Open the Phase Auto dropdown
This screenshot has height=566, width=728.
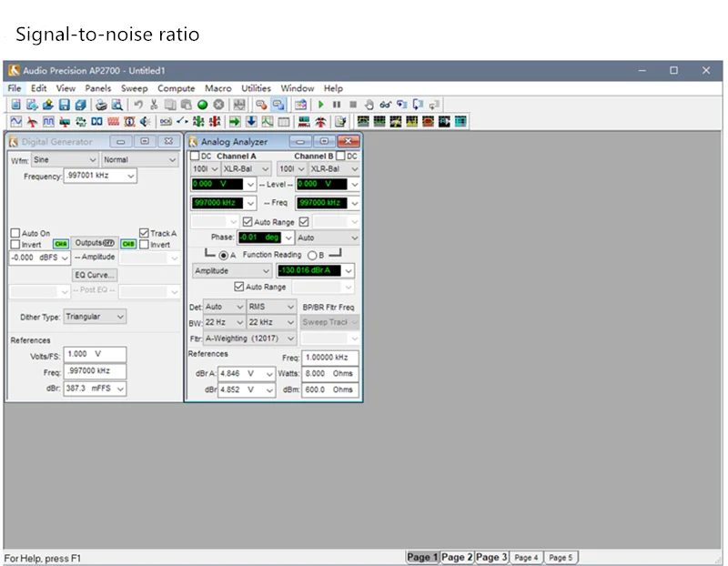(328, 238)
